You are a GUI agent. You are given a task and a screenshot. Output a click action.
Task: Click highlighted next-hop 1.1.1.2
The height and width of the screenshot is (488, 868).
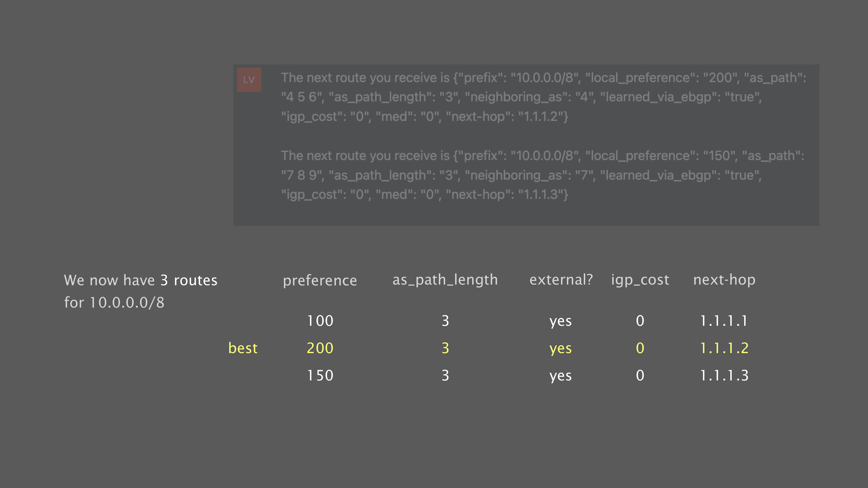(x=724, y=348)
